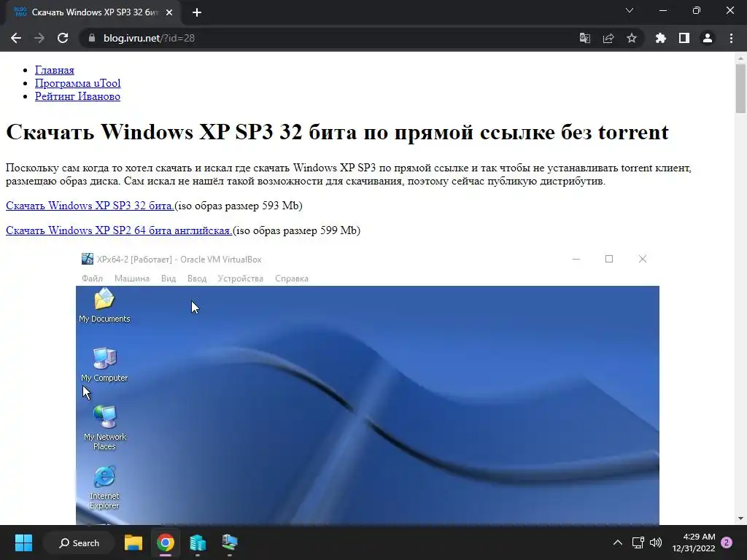Click the browser forward arrow
747x560 pixels.
[x=39, y=38]
